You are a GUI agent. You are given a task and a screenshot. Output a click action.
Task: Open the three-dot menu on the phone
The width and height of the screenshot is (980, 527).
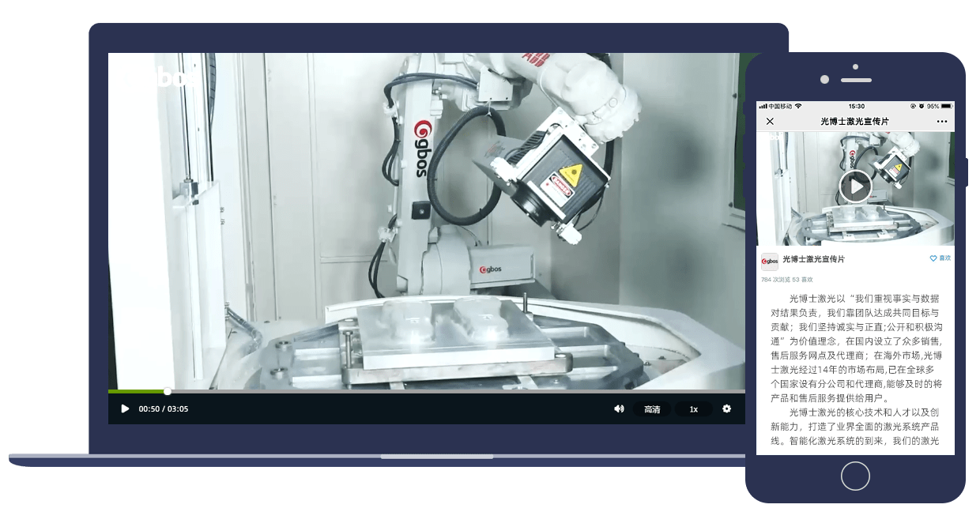point(941,122)
